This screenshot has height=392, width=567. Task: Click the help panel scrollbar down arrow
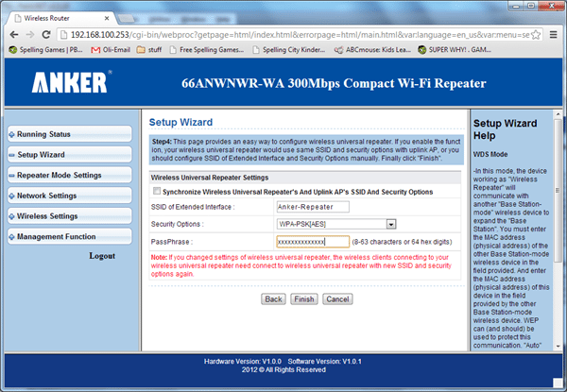click(558, 346)
